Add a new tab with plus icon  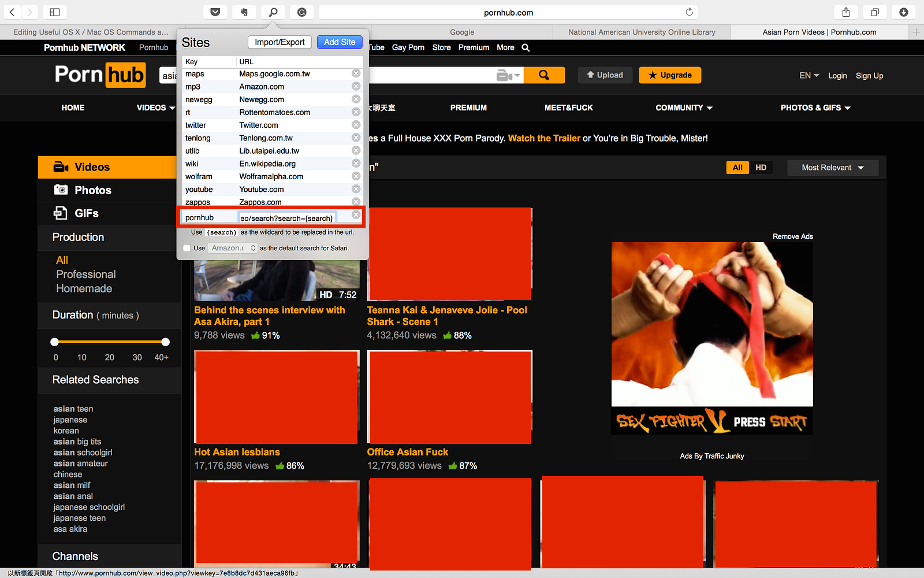click(x=916, y=32)
